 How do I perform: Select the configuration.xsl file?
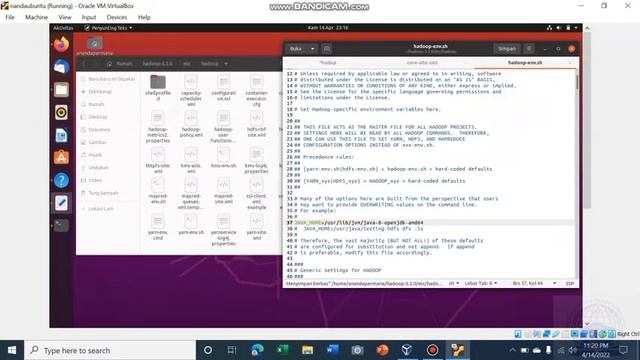223,87
